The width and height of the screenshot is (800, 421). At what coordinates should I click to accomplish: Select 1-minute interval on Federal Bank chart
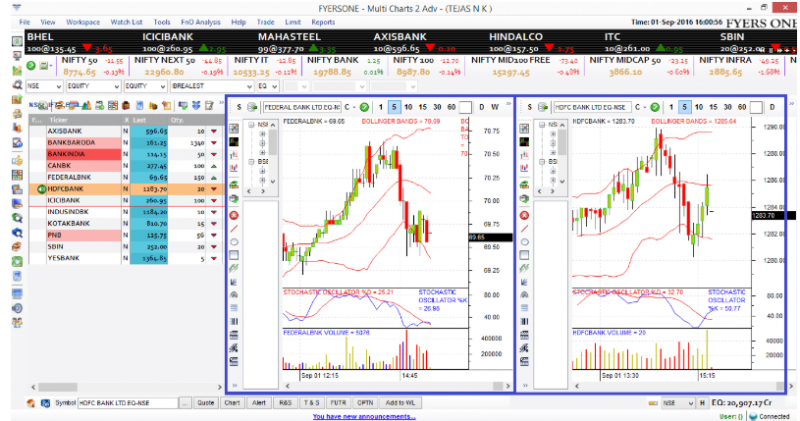point(381,107)
